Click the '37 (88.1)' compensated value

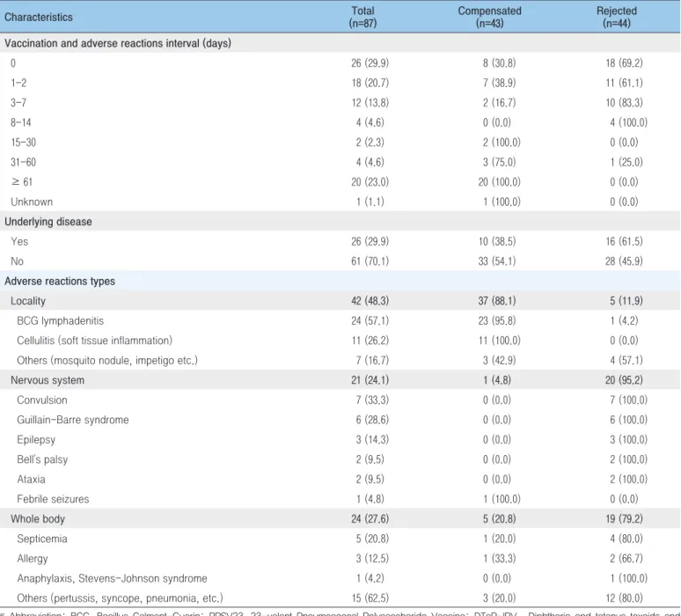(497, 301)
